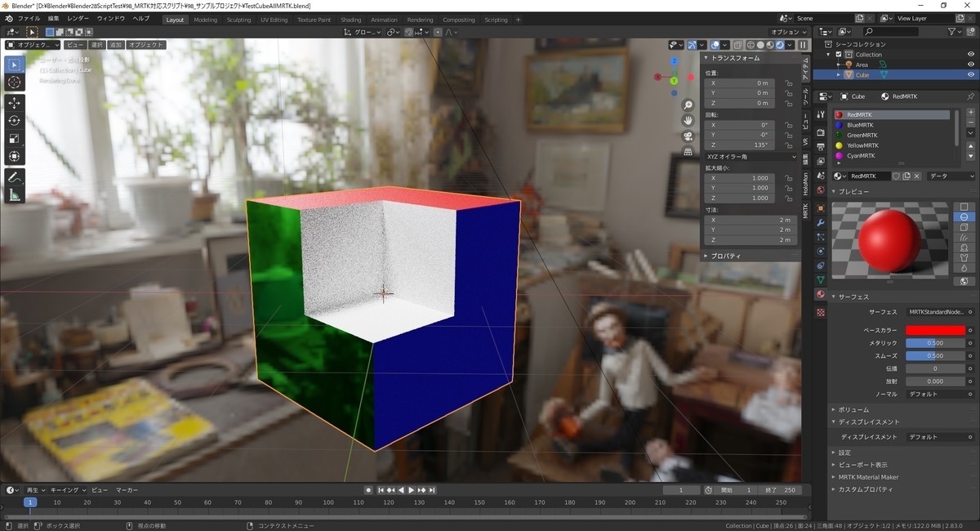The image size is (980, 531).
Task: Lock the X location field
Action: click(789, 83)
